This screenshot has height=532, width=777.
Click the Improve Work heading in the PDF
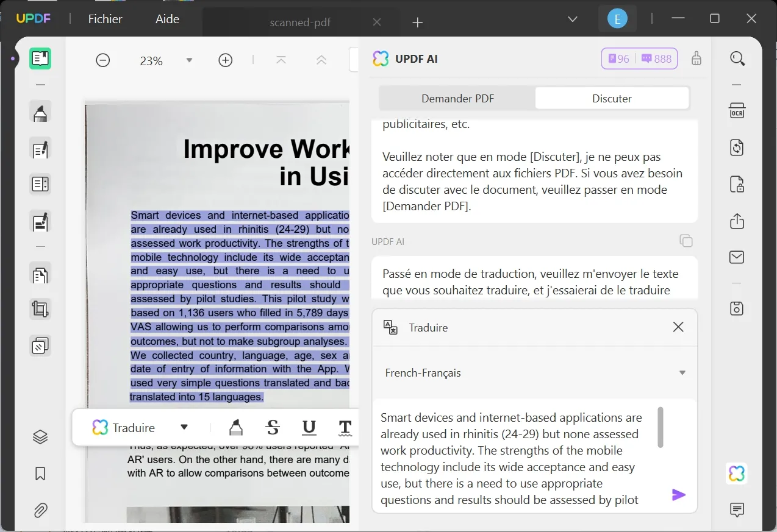point(267,163)
